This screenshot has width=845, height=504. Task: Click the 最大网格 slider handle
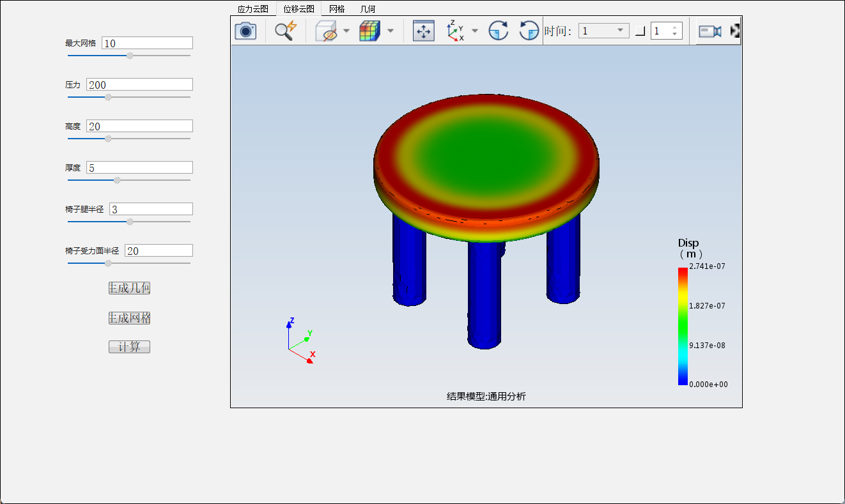pos(130,56)
